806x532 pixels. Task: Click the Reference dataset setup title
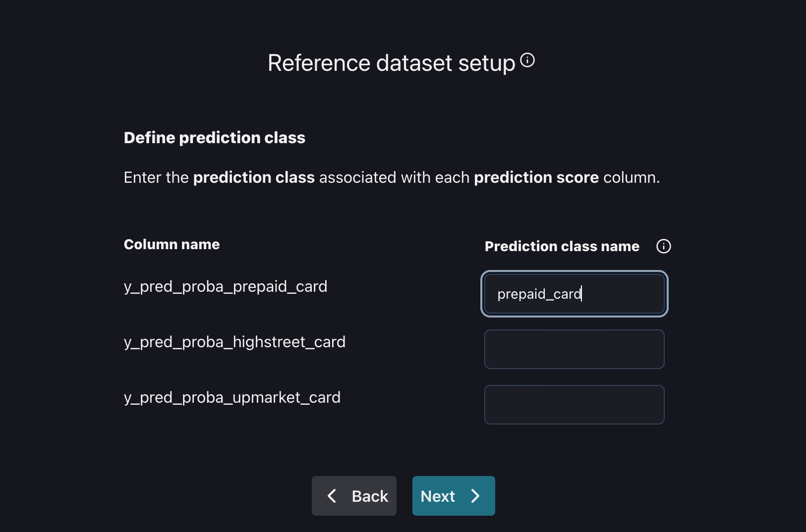[391, 63]
